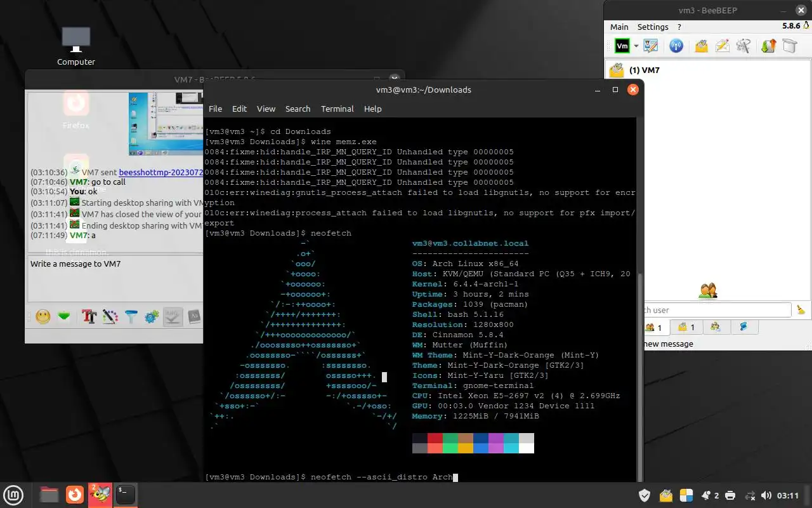Open the edit profile icon in BeeBEEP toolbar

click(x=651, y=46)
